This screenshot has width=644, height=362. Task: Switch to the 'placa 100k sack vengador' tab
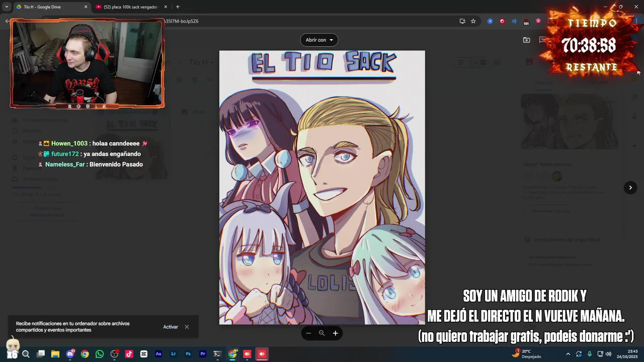pos(130,7)
